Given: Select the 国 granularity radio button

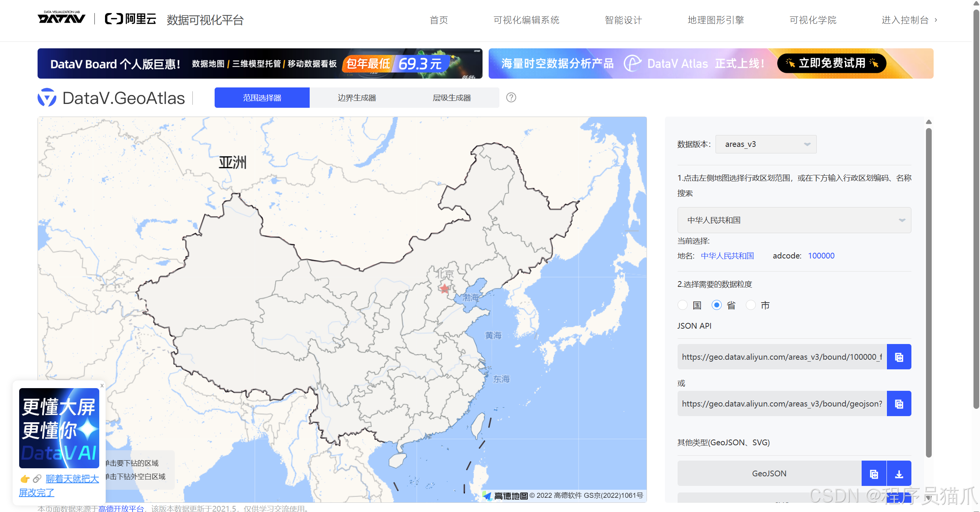Looking at the screenshot, I should 683,305.
